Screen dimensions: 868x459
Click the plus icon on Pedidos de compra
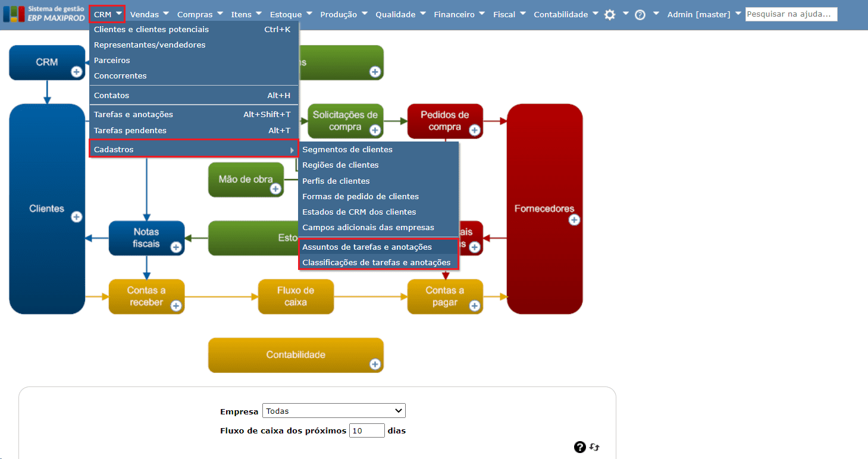pos(474,129)
